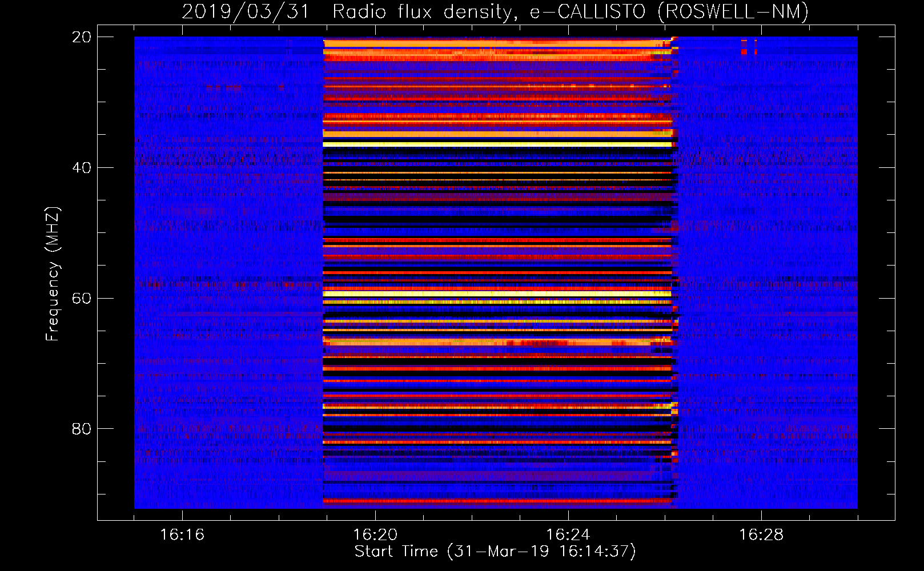The height and width of the screenshot is (571, 924).
Task: Click the '16:28' time tick label
Action: (x=761, y=535)
